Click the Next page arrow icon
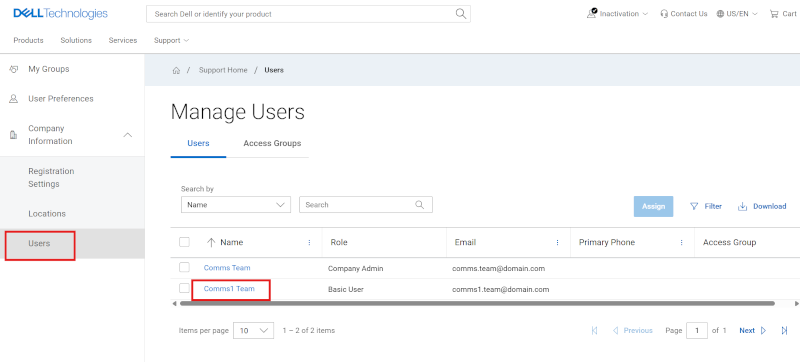The width and height of the screenshot is (800, 362). tap(763, 330)
